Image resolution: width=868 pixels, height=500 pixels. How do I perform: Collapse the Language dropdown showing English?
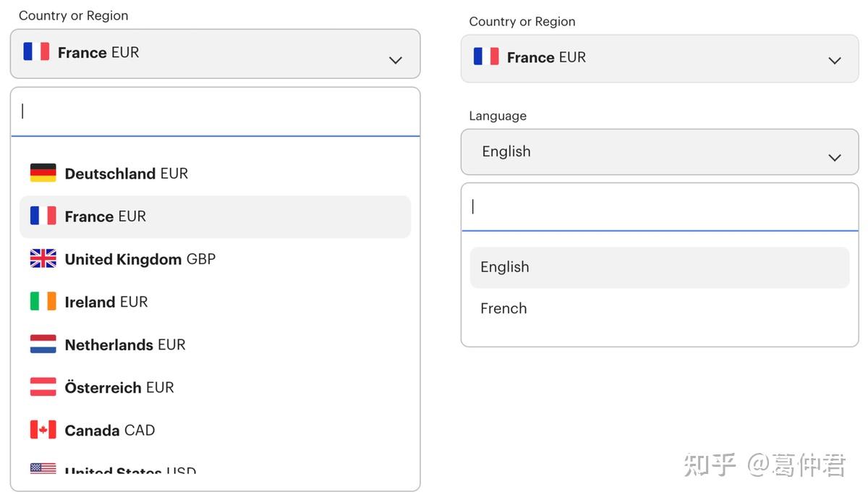[834, 157]
